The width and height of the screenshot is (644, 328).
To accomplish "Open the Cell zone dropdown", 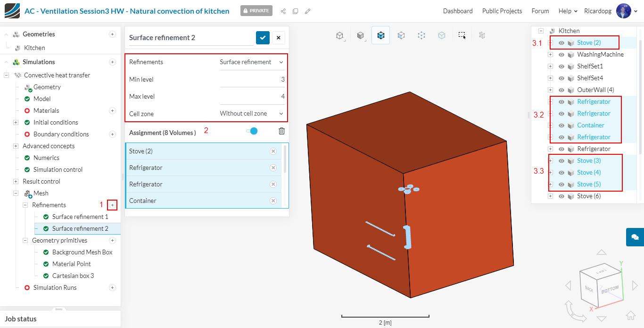I will (x=252, y=114).
